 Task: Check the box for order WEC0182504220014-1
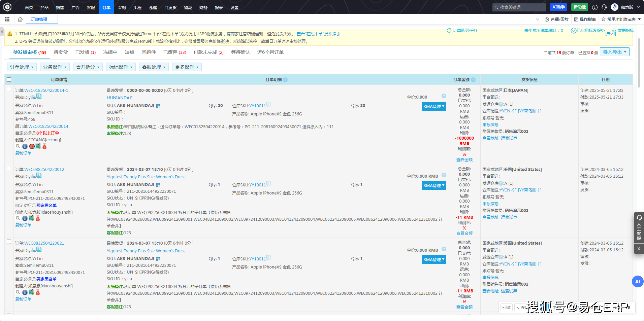[9, 89]
